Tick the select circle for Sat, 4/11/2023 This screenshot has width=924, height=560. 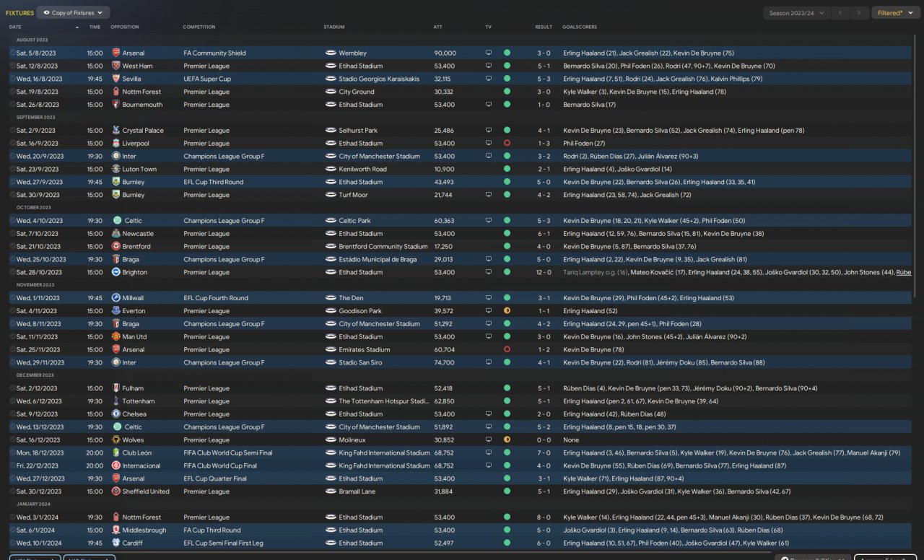click(x=12, y=311)
